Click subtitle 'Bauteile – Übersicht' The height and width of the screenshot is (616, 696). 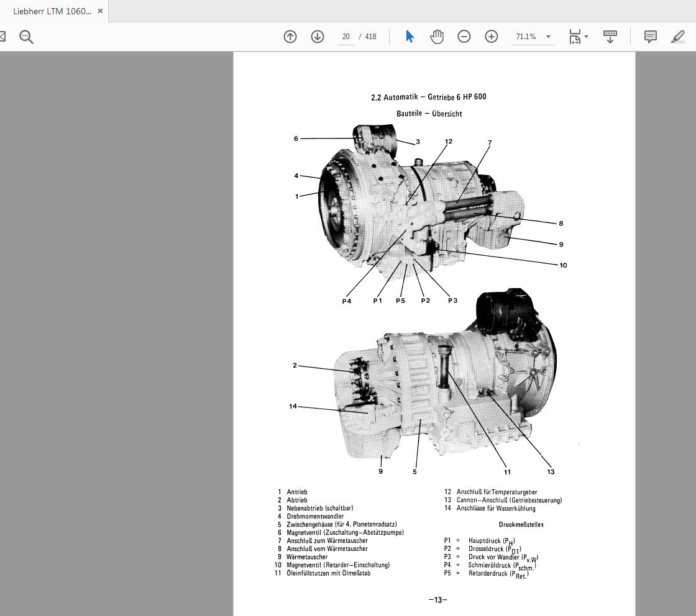tap(429, 114)
